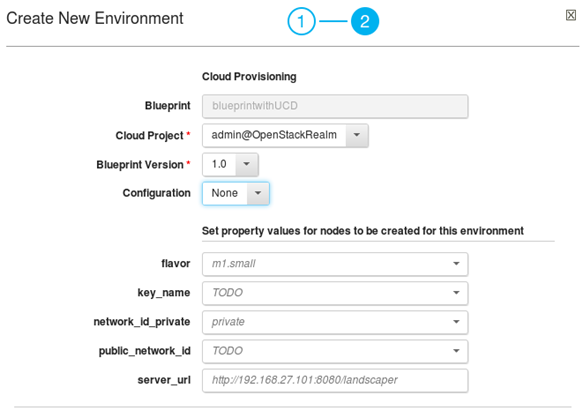Open the Cloud Project dropdown arrow
The width and height of the screenshot is (582, 410).
pos(357,135)
